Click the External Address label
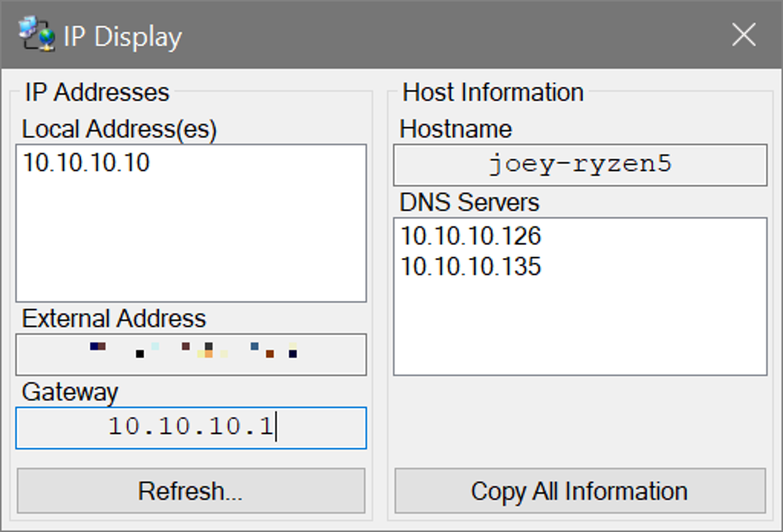Screen dimensions: 783x532 (x=114, y=319)
